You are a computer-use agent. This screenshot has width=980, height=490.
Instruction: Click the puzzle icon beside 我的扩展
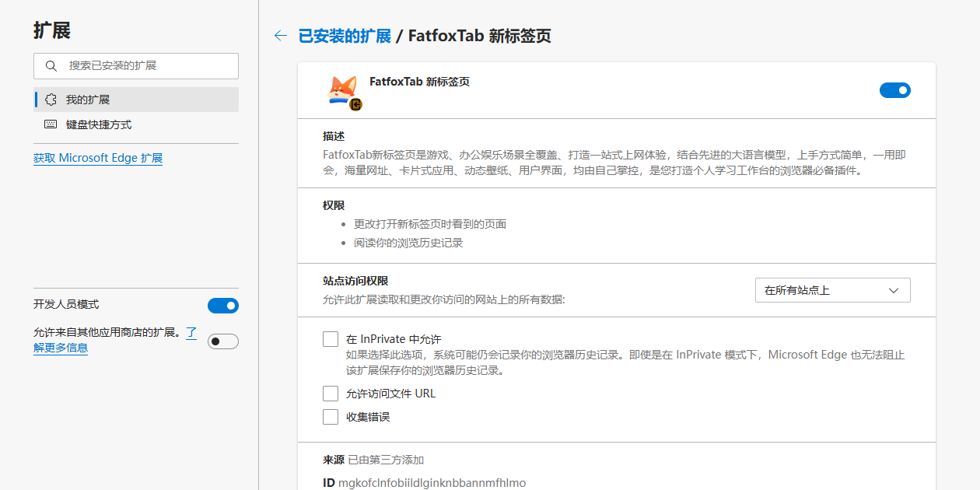51,100
